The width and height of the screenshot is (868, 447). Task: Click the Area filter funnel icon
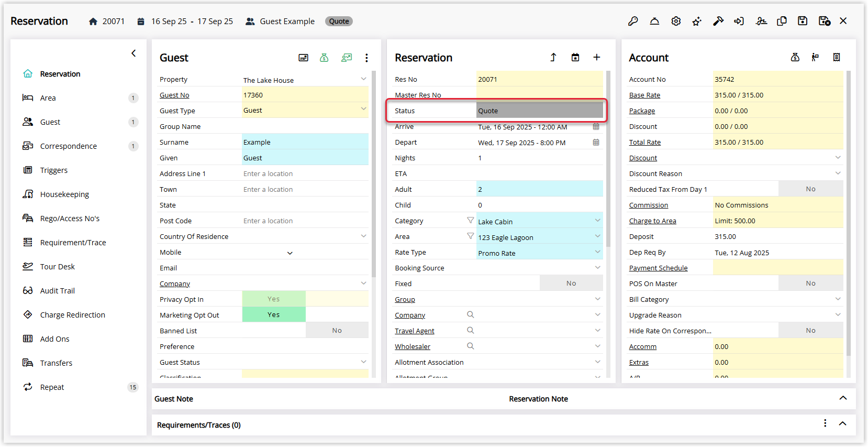[470, 236]
